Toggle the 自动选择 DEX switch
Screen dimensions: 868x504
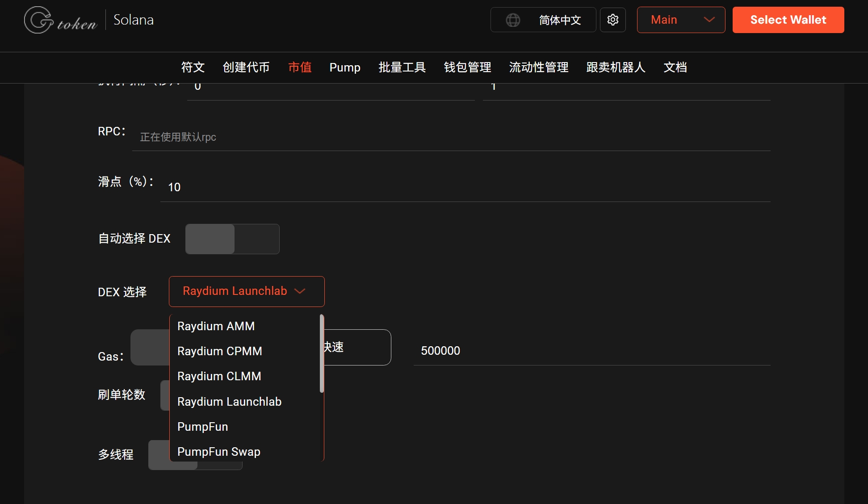(x=232, y=239)
